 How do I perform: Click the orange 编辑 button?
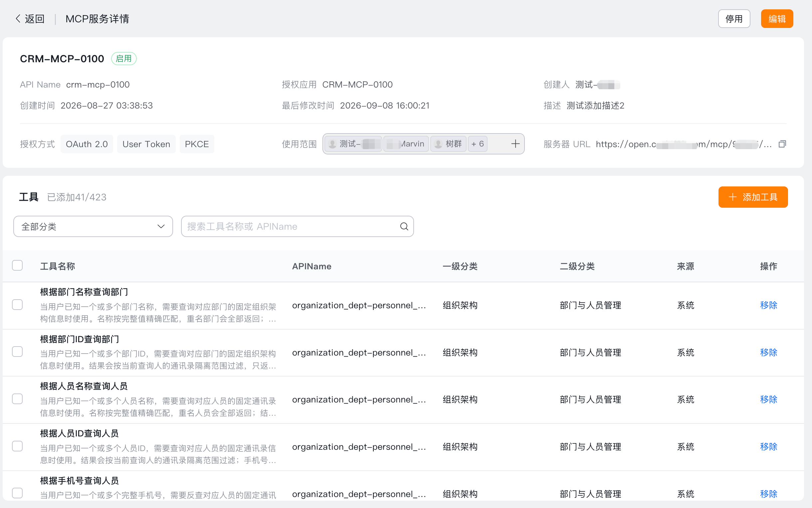tap(777, 19)
